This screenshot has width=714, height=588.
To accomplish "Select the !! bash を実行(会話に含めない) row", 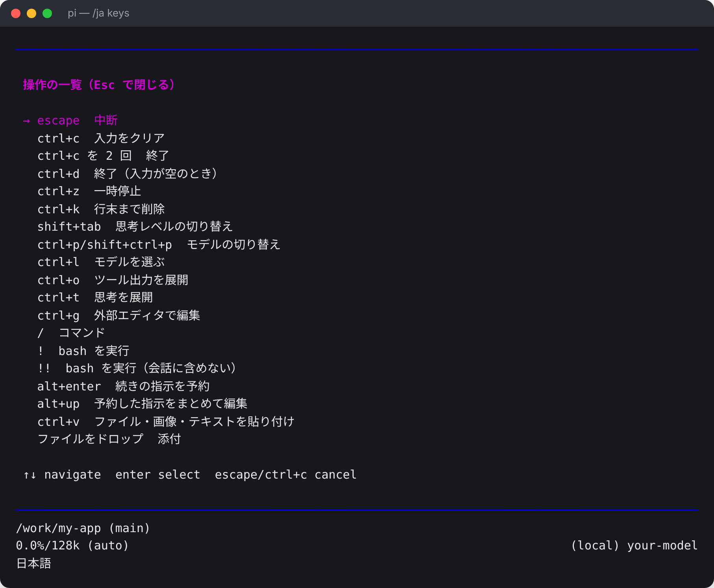I will (x=137, y=368).
